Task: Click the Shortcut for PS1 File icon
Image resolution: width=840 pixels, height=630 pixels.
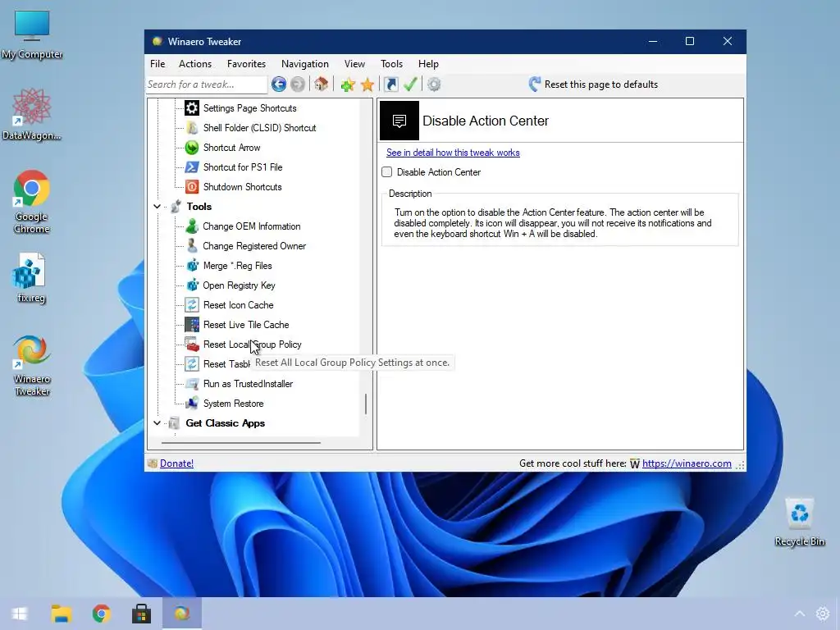Action: [192, 167]
